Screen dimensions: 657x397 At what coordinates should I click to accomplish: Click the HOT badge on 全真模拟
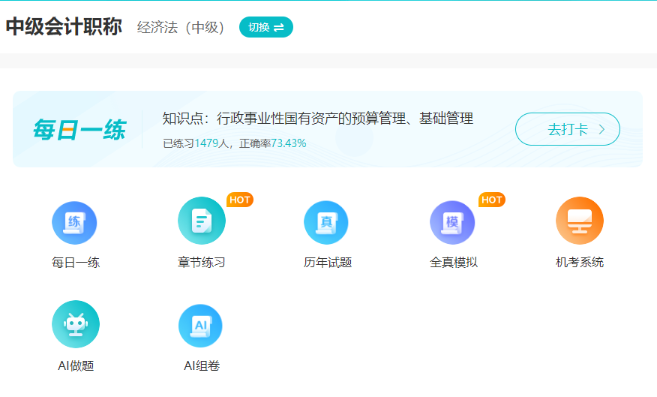[492, 200]
